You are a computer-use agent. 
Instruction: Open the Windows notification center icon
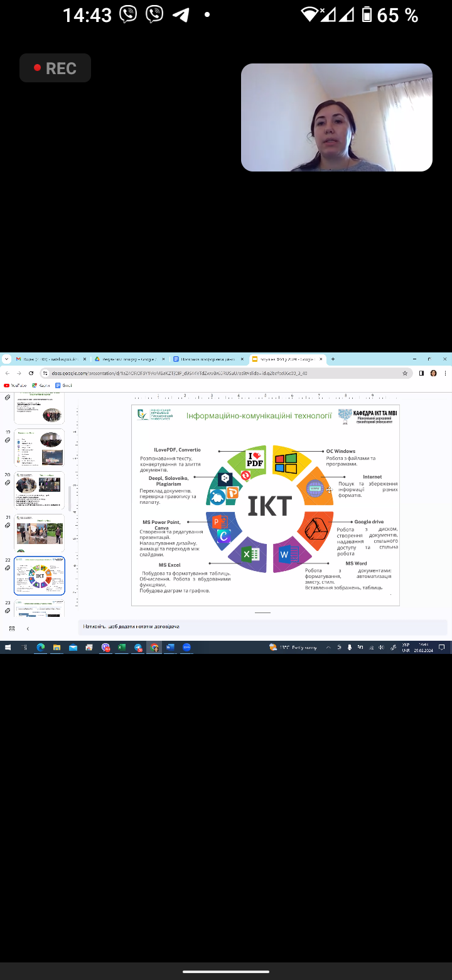(x=442, y=647)
